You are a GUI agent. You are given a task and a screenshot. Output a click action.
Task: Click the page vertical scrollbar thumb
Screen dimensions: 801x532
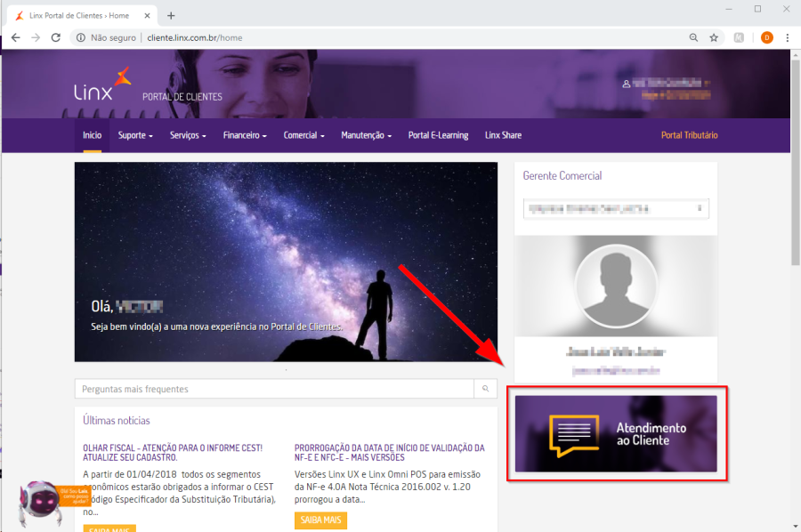click(x=796, y=162)
